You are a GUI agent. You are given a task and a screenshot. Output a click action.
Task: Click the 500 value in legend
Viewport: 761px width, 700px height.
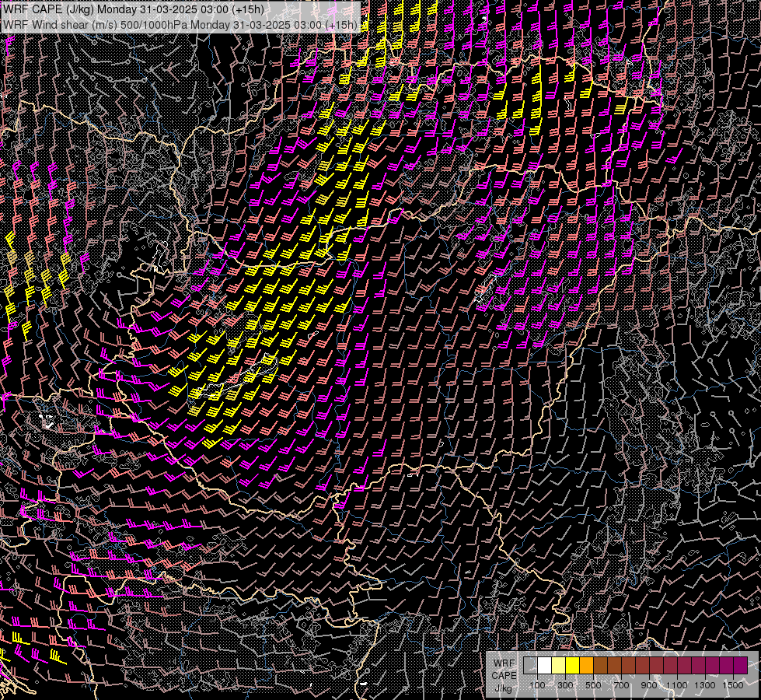(593, 685)
